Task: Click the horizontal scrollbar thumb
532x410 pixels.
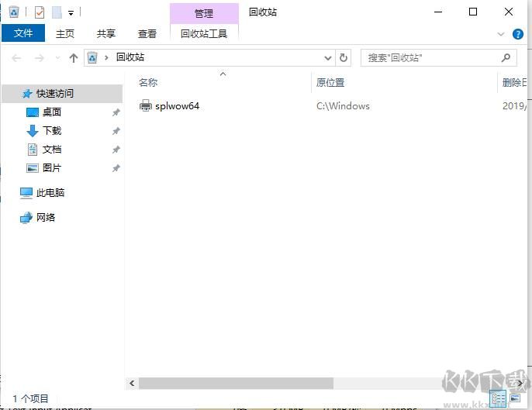Action: point(236,384)
